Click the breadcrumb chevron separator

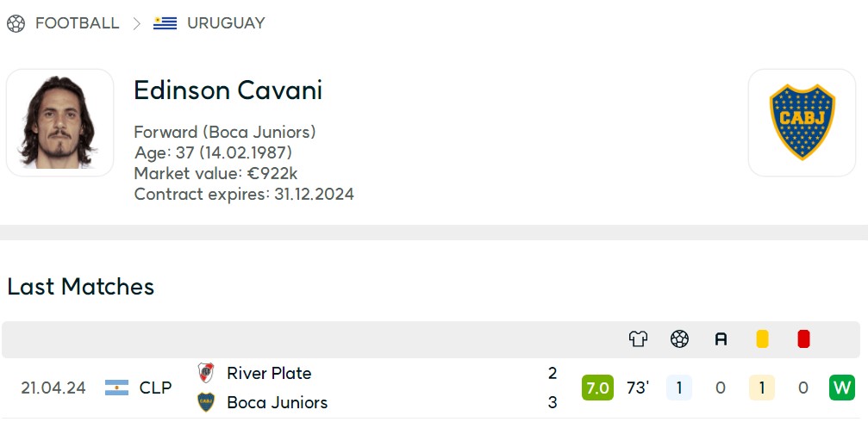(136, 23)
